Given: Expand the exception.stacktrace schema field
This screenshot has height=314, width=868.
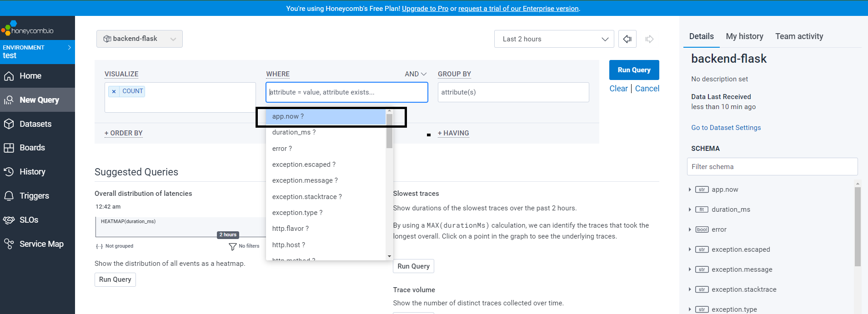Looking at the screenshot, I should click(x=690, y=289).
